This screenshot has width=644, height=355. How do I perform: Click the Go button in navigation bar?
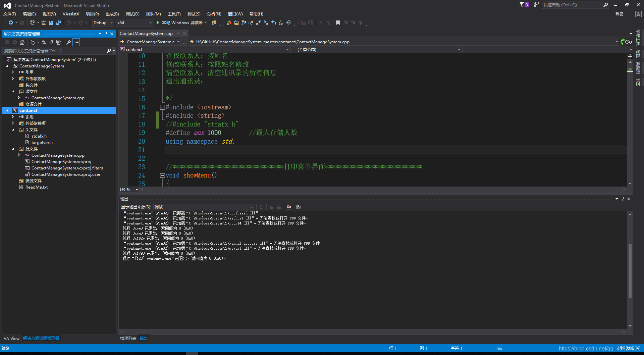click(x=626, y=42)
